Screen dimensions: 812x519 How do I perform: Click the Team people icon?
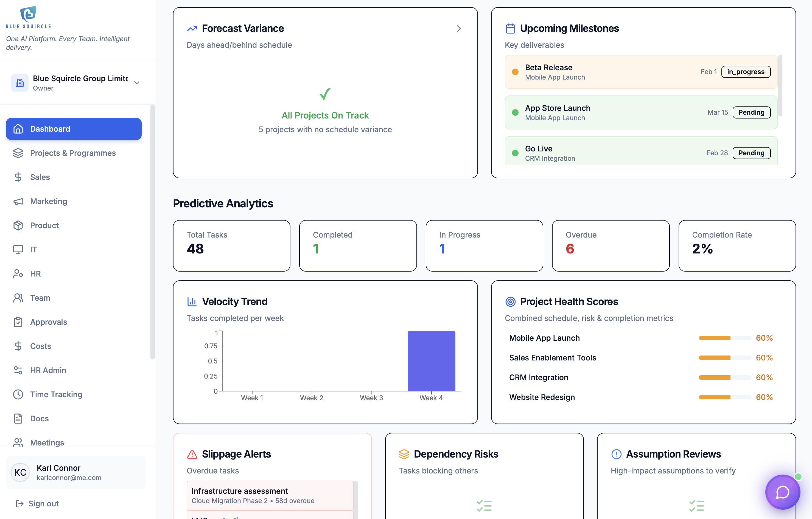18,298
